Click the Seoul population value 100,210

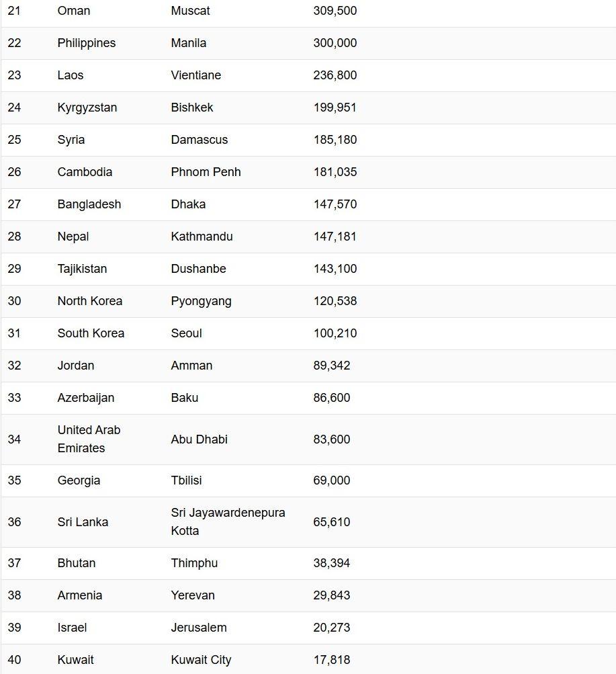pos(335,333)
